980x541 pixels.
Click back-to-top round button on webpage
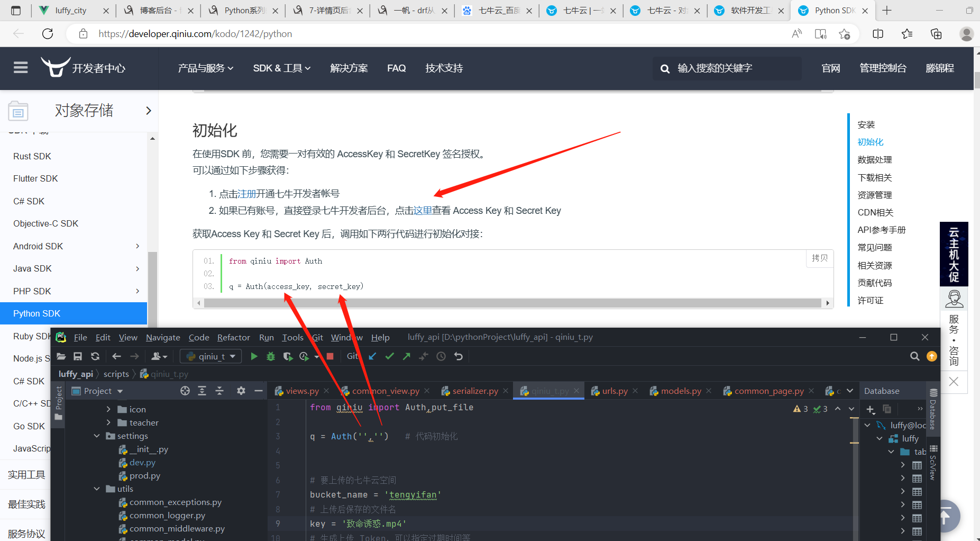[946, 516]
